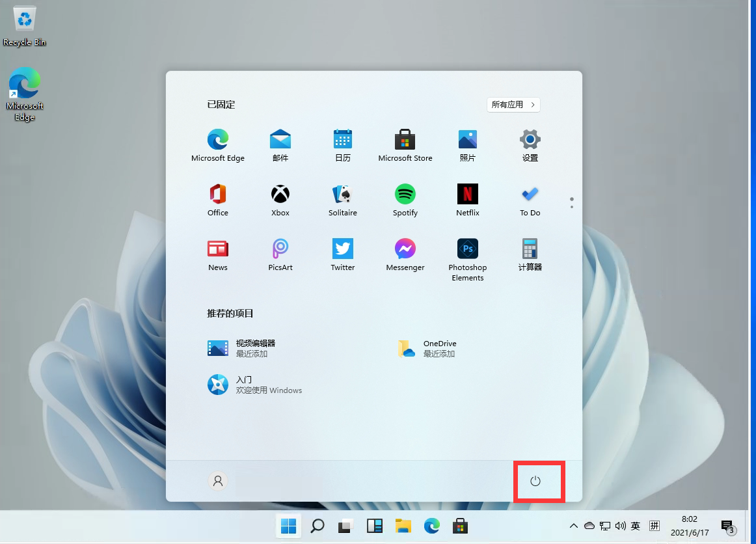This screenshot has height=544, width=756.
Task: Open the 所有应用 (All apps) list
Action: pyautogui.click(x=513, y=105)
